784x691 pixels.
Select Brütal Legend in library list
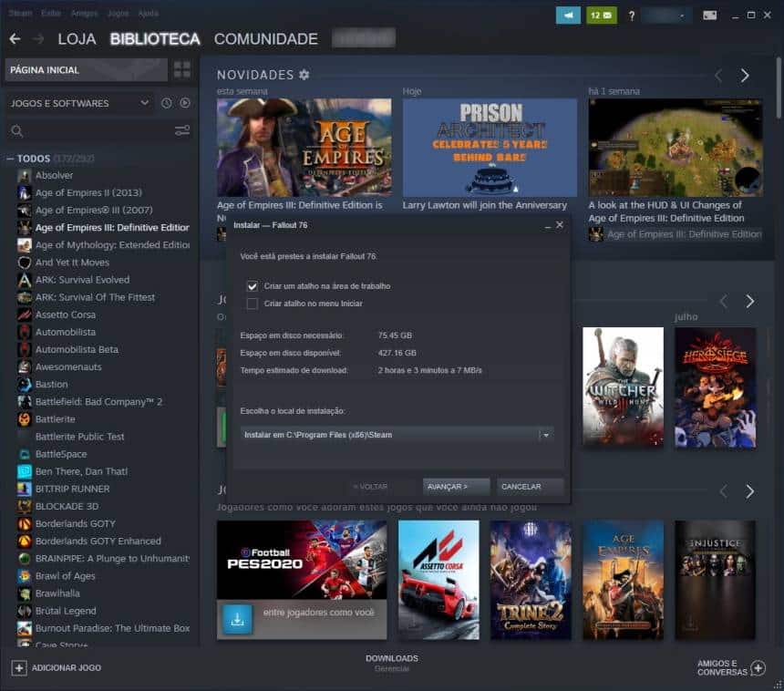coord(66,611)
